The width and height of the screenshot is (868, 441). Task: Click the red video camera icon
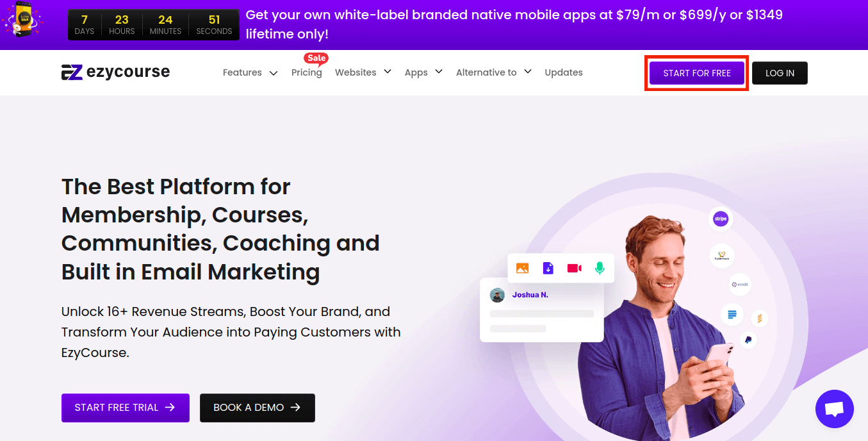pos(574,268)
